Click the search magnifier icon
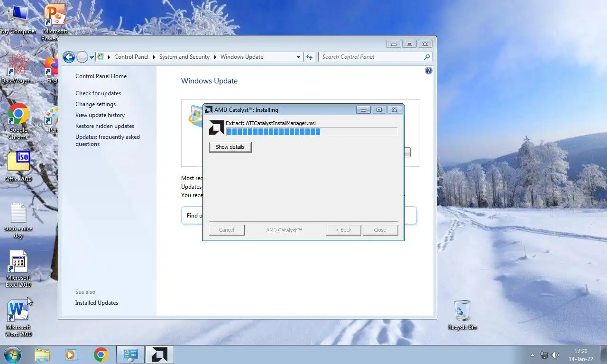Viewport: 607px width, 364px height. [x=427, y=57]
